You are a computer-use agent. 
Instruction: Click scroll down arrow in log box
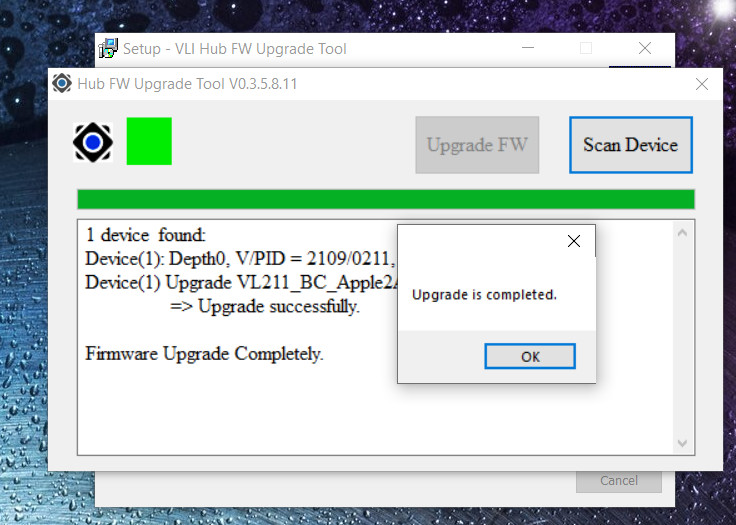(x=682, y=443)
